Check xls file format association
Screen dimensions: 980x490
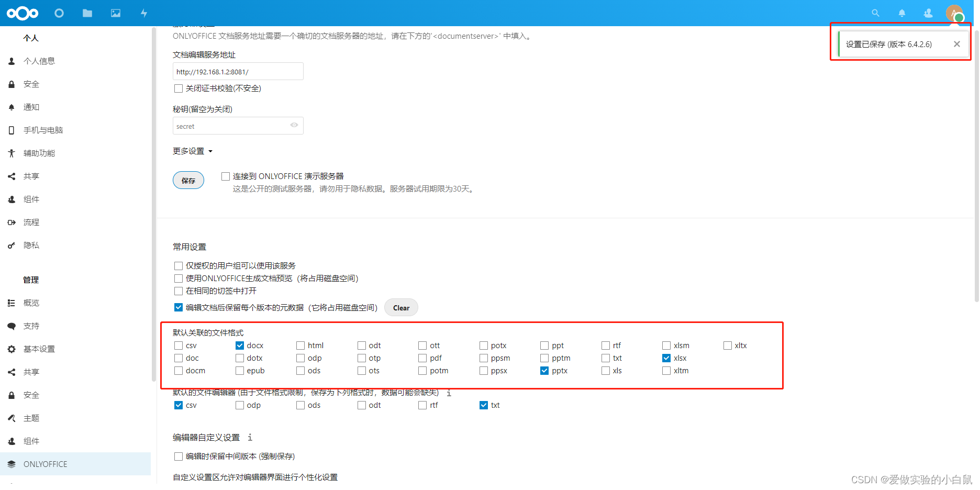(x=606, y=371)
